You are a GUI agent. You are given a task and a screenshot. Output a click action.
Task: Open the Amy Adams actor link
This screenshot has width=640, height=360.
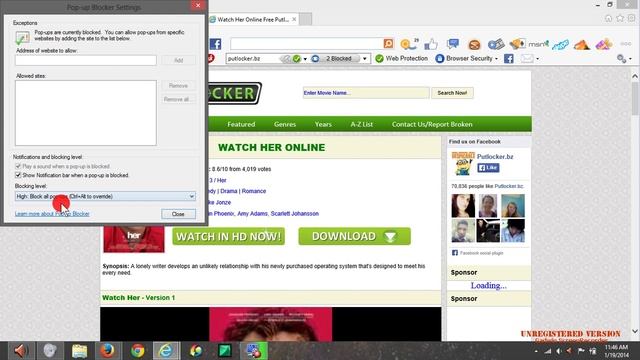[252, 213]
